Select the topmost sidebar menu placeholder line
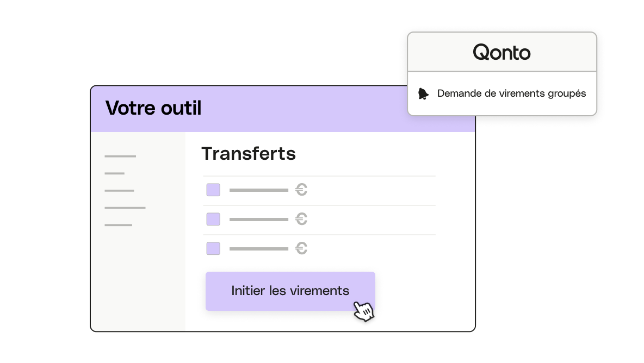The width and height of the screenshot is (644, 363). pos(120,157)
